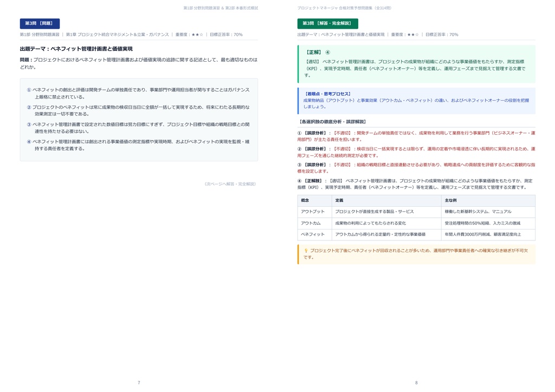Click '第1章 プロジェクト統合マネジメント&立案・ガバナンス'
The image size is (555, 392).
click(118, 35)
